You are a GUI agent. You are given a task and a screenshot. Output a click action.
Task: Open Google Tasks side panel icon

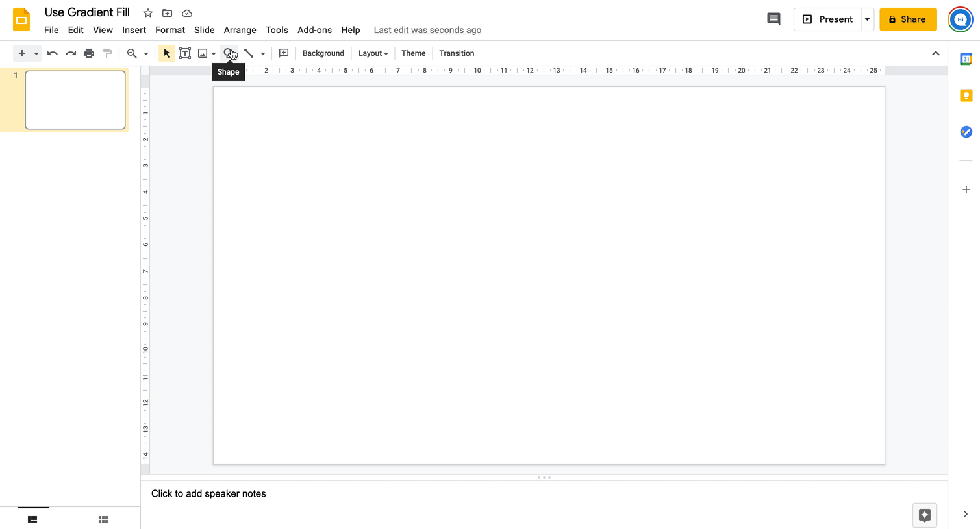(966, 132)
